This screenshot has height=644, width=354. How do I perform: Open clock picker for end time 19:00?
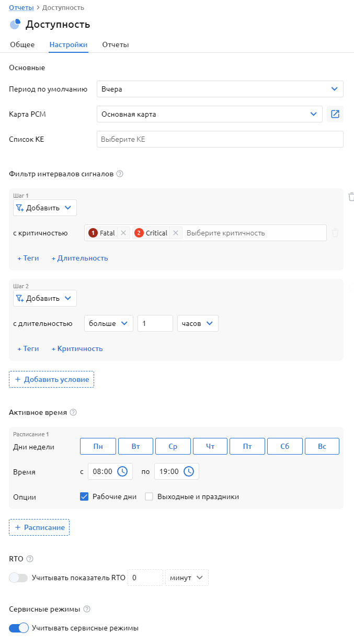(189, 471)
